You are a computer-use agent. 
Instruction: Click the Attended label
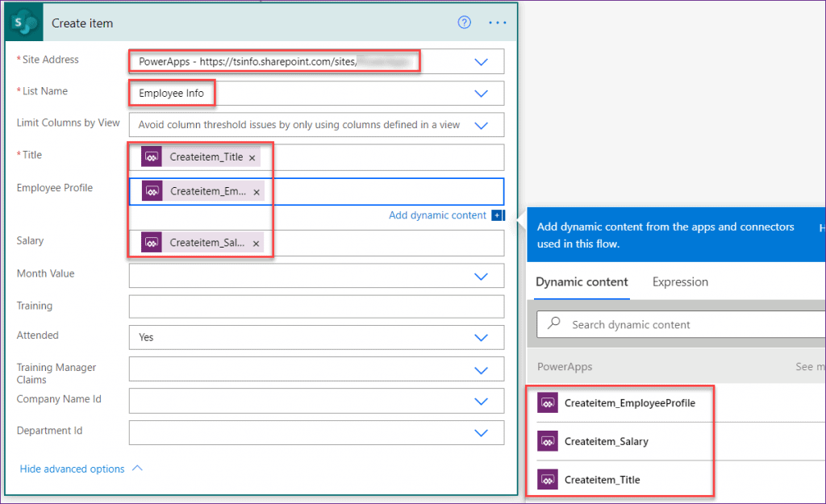tap(37, 335)
